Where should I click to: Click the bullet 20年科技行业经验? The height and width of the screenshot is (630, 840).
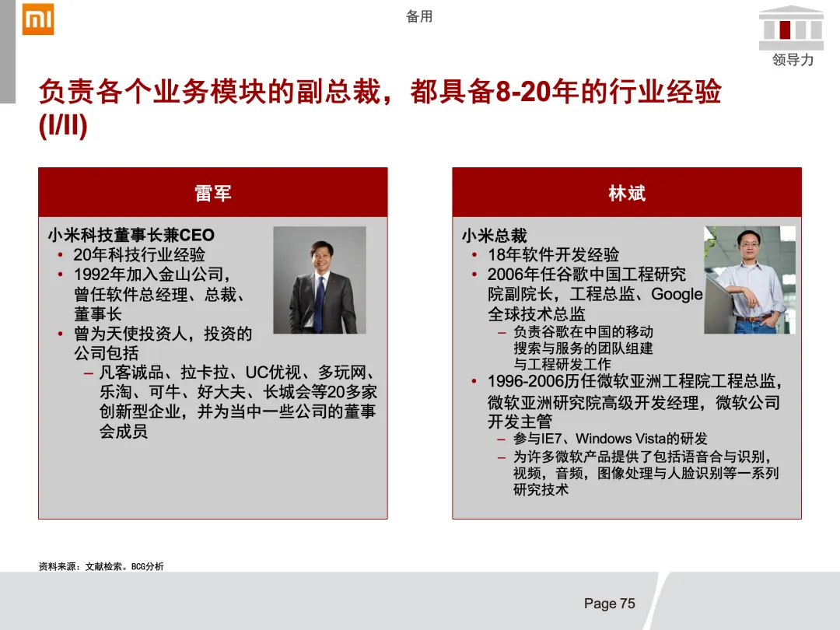(139, 254)
